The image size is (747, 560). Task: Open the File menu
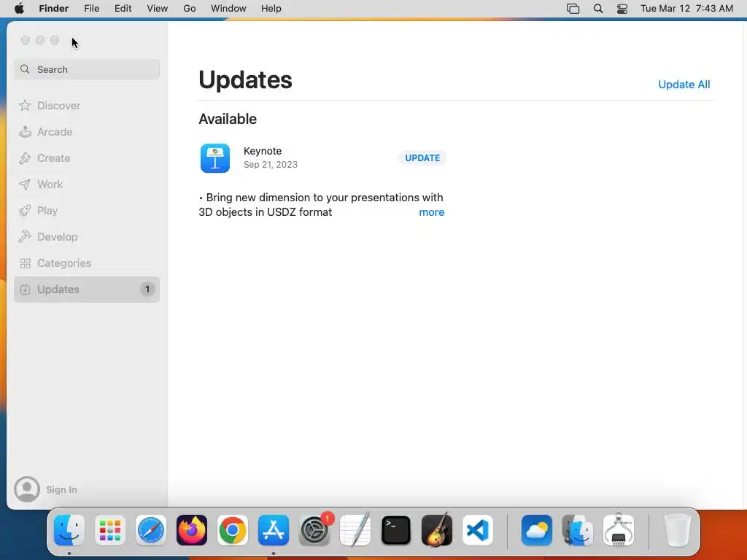pos(91,9)
